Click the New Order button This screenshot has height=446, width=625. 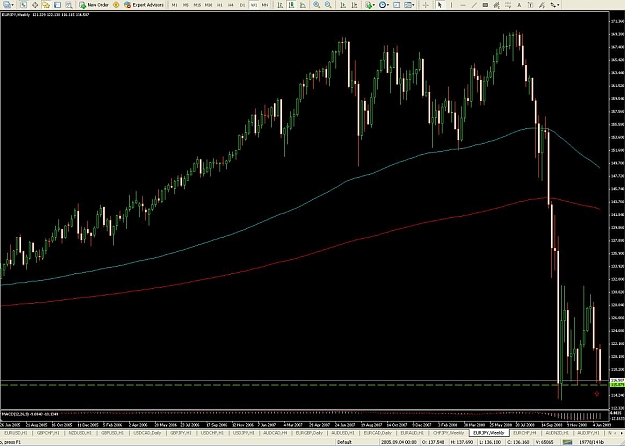click(94, 5)
